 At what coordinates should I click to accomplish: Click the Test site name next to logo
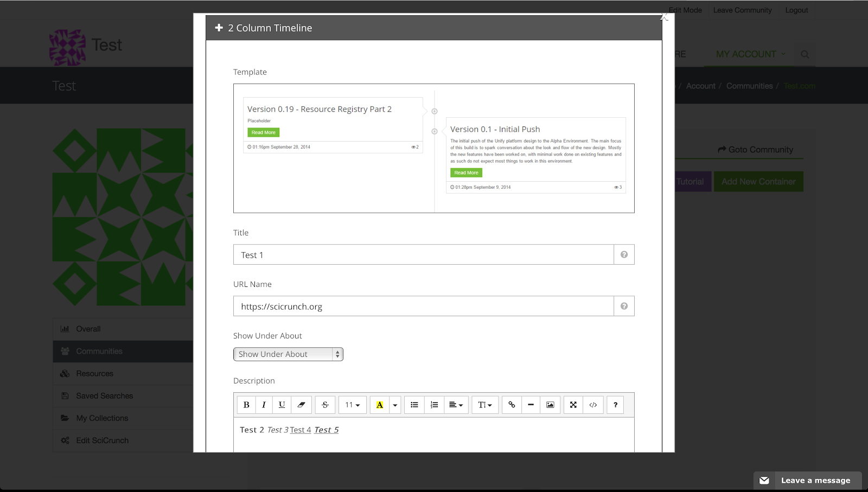107,45
